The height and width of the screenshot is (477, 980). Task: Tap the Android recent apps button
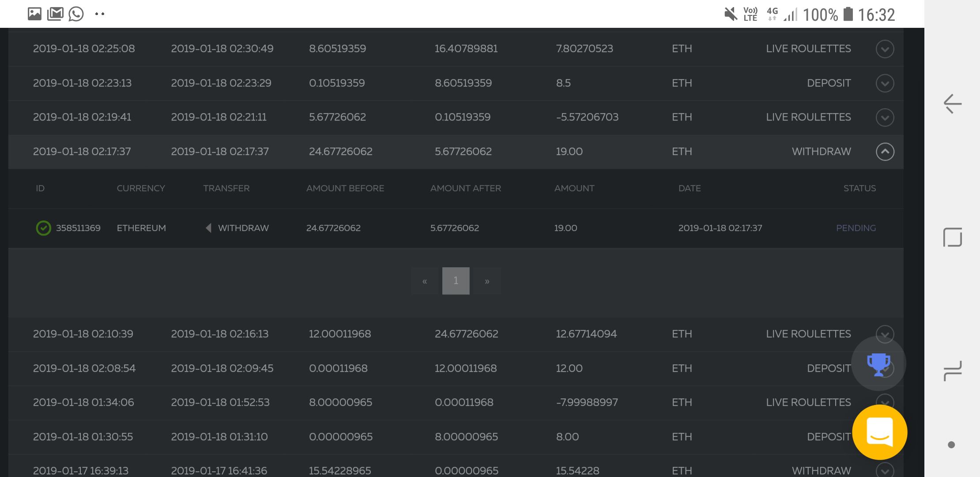click(x=952, y=371)
